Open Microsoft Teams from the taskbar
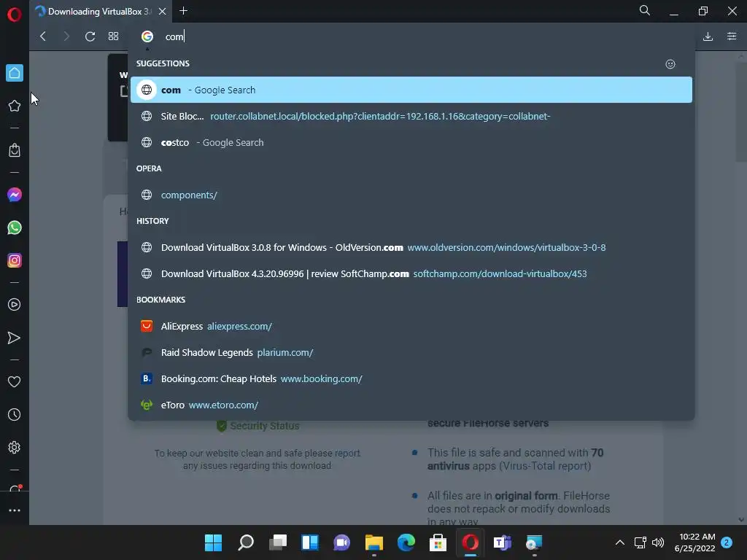 [x=502, y=542]
